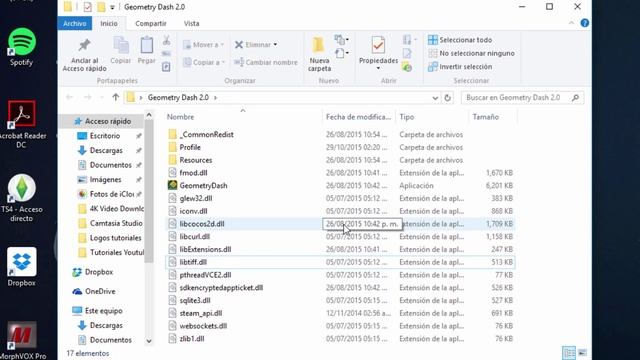Select glew32.dll file
The image size is (640, 360).
coord(196,198)
